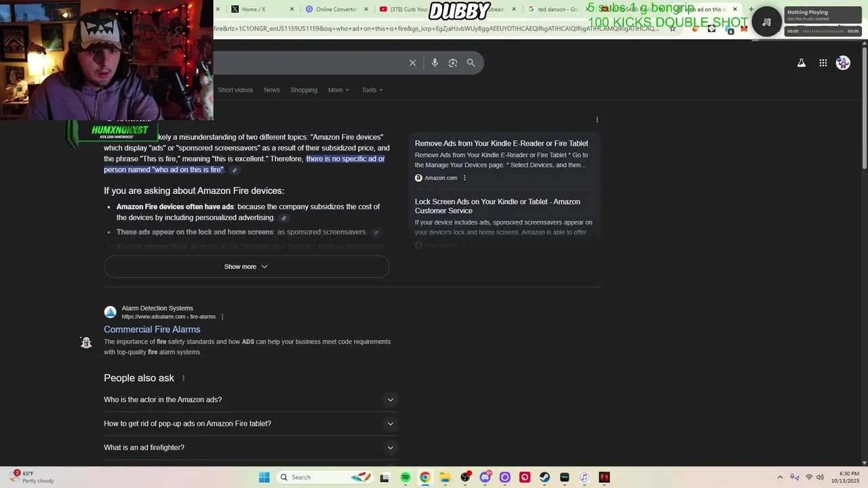868x488 pixels.
Task: Open Discord from the taskbar
Action: pos(485,477)
